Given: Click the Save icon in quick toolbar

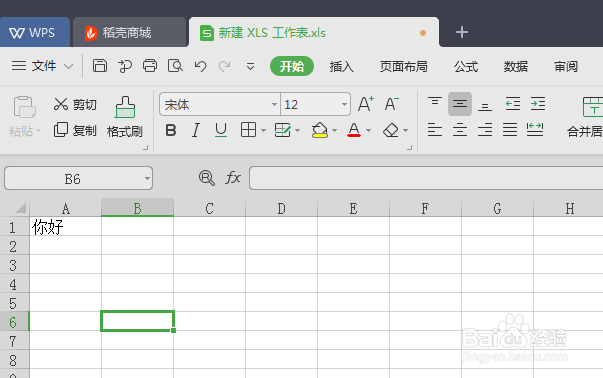Looking at the screenshot, I should tap(100, 66).
